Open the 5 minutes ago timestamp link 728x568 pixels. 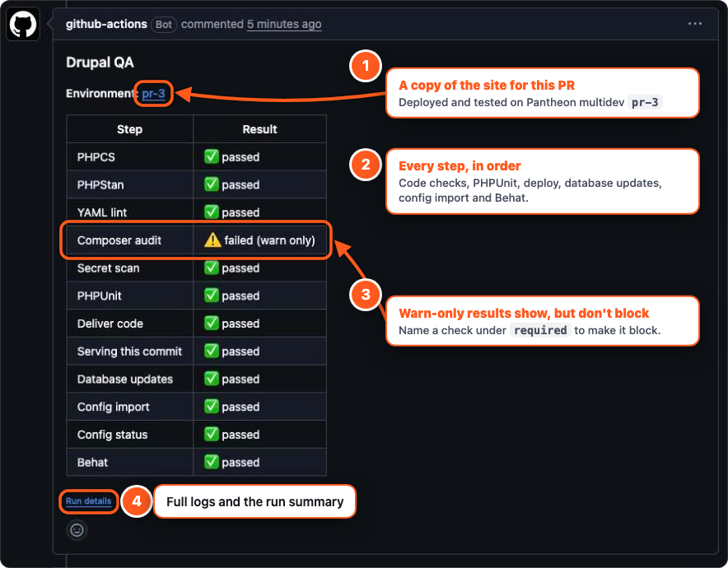(284, 24)
